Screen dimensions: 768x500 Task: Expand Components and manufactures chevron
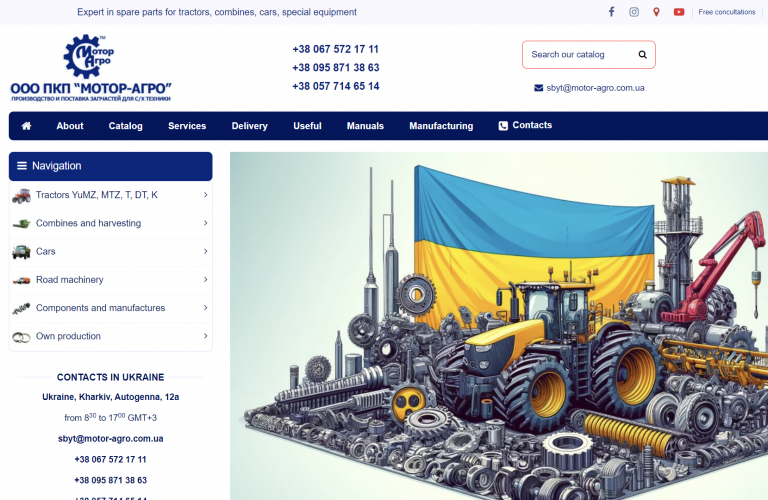[205, 308]
